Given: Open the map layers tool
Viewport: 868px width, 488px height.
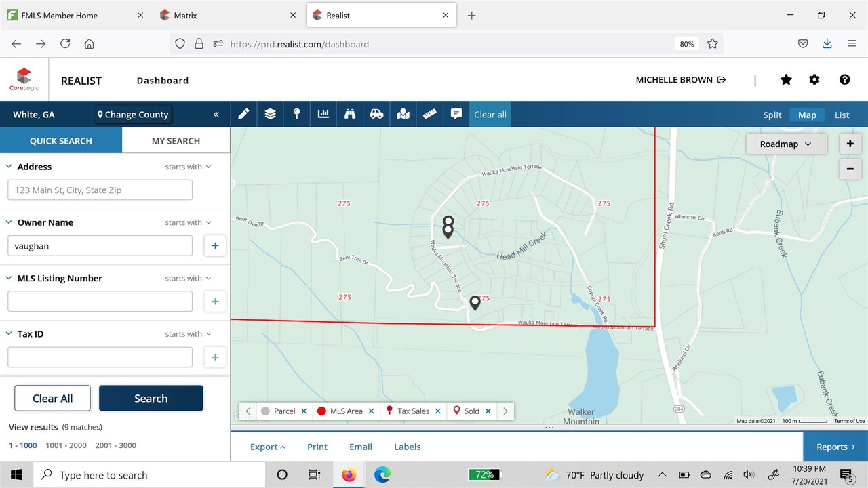Looking at the screenshot, I should pos(270,115).
